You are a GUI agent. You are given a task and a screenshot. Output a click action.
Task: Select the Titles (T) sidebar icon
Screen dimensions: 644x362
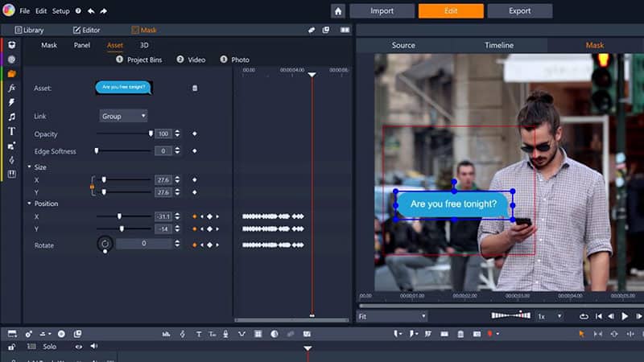click(11, 131)
